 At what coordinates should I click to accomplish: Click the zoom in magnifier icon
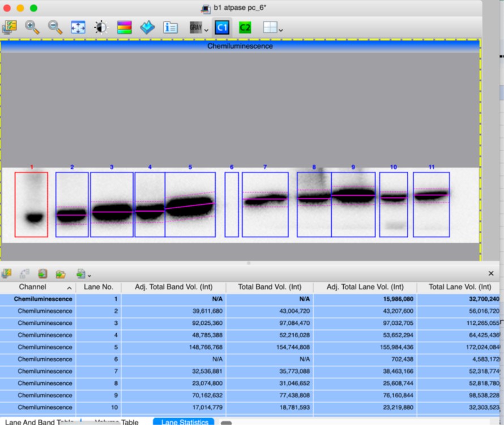click(x=32, y=27)
